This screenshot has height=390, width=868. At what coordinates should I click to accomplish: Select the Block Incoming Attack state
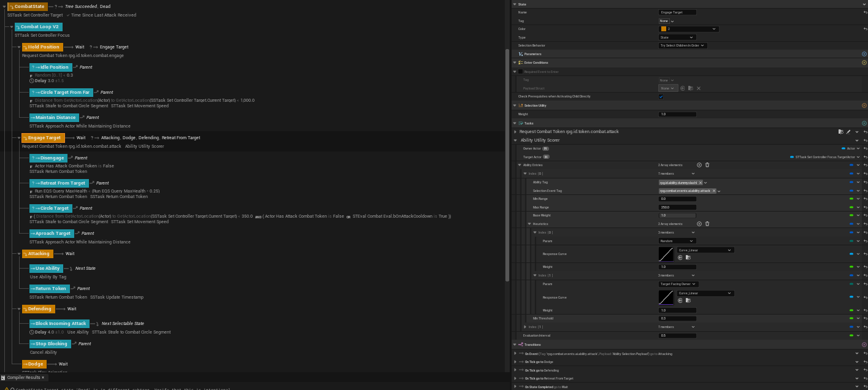[x=61, y=324]
